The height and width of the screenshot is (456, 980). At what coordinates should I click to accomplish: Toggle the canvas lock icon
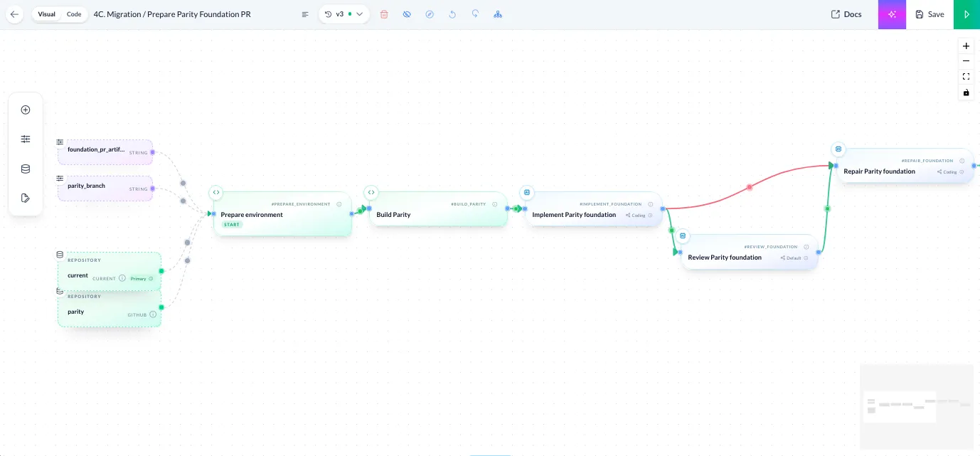[x=966, y=92]
